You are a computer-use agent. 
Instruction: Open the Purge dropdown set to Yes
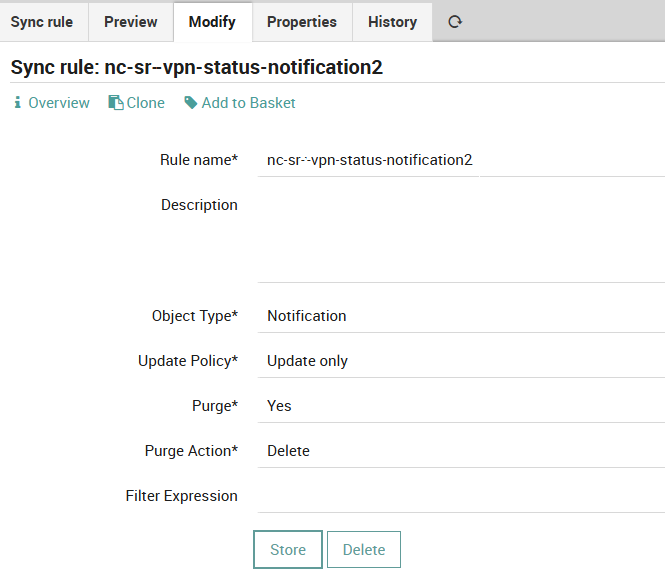(x=460, y=406)
